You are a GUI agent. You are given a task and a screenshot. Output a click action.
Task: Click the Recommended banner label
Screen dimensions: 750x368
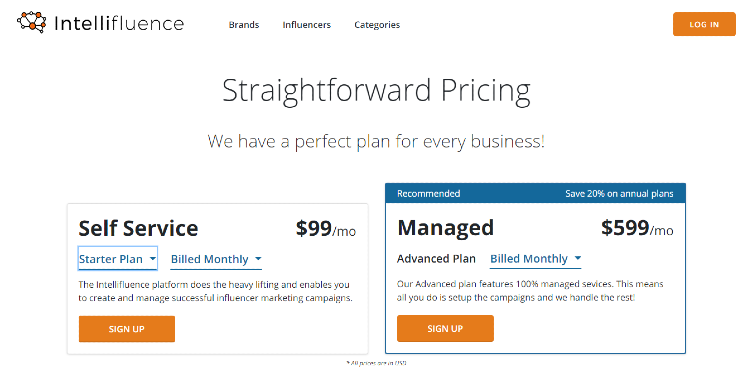(x=429, y=194)
